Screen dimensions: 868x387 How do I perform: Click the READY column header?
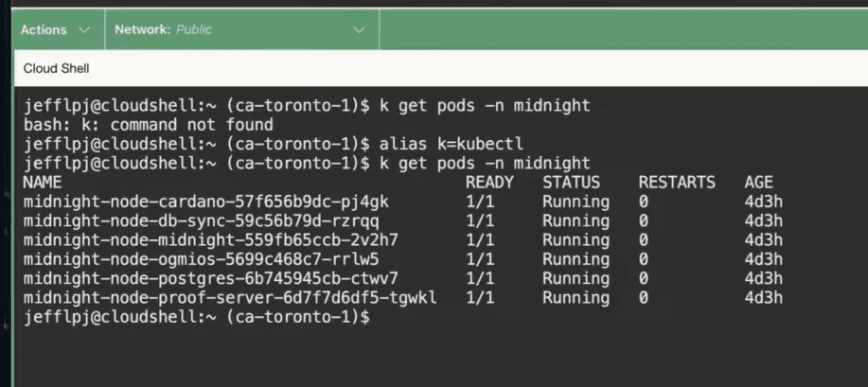tap(489, 183)
